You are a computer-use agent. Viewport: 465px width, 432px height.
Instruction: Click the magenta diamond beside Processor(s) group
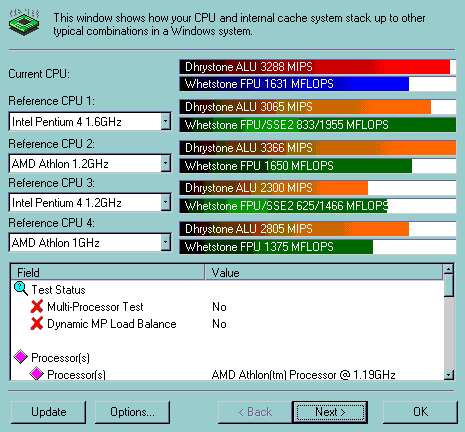[x=21, y=357]
